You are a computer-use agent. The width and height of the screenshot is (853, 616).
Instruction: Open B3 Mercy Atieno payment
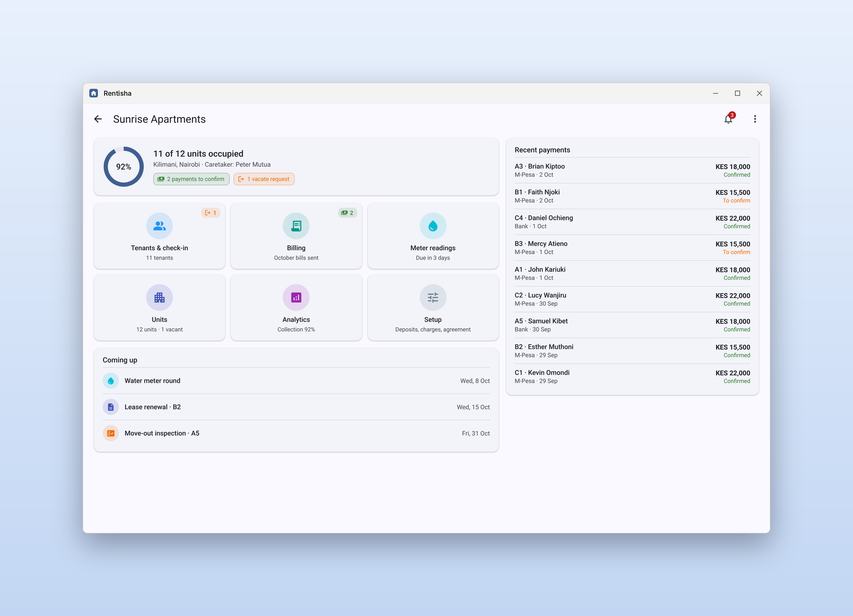pos(632,248)
